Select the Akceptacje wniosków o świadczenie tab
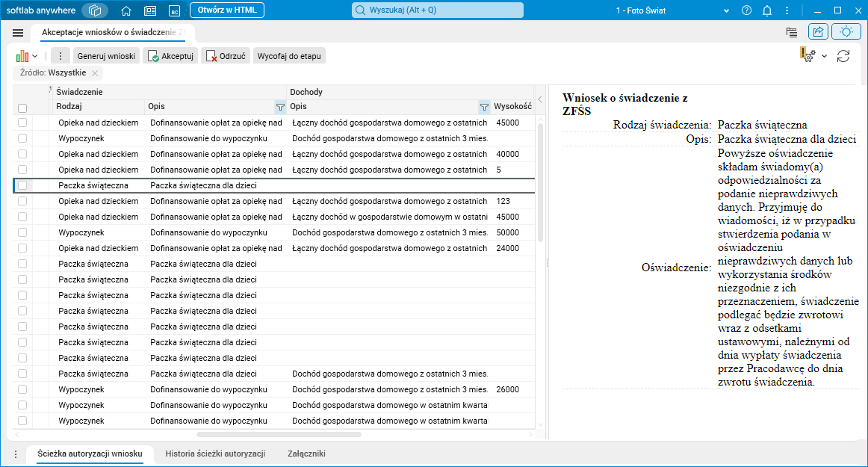 (113, 32)
